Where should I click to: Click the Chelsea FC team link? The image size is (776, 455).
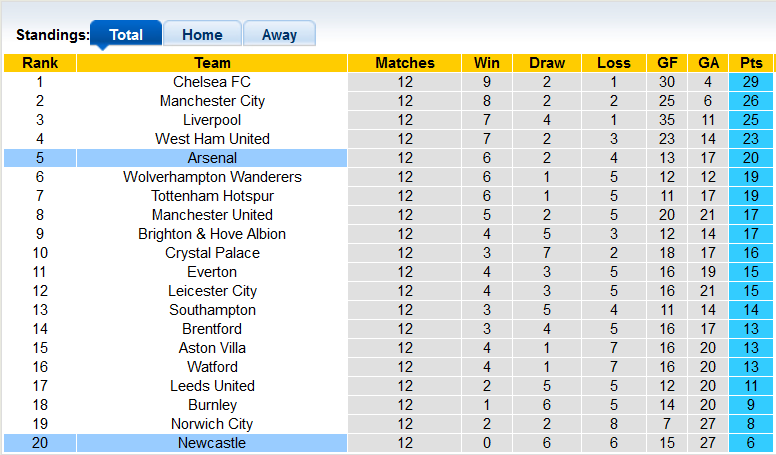pos(212,82)
